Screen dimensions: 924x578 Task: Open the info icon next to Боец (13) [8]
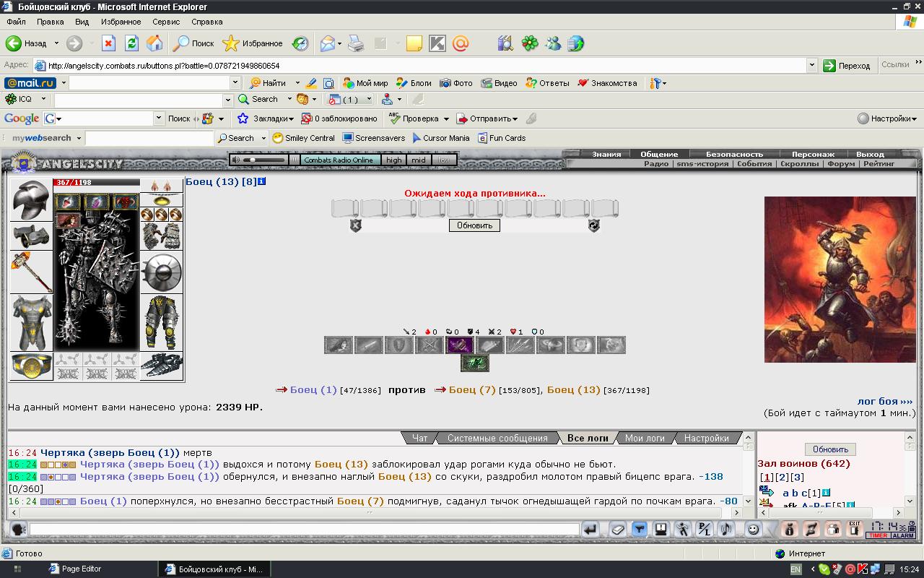pos(262,181)
